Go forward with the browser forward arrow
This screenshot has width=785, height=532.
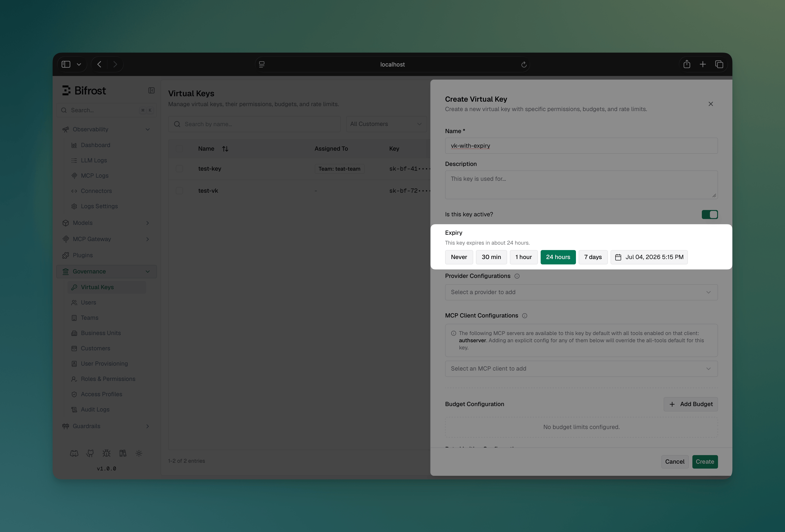coord(115,64)
